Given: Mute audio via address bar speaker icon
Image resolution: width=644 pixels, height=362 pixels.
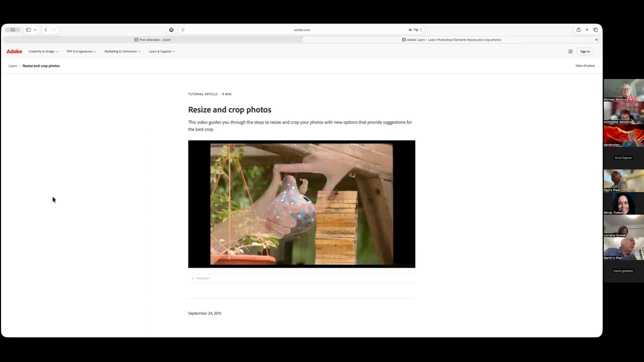Looking at the screenshot, I should [410, 30].
